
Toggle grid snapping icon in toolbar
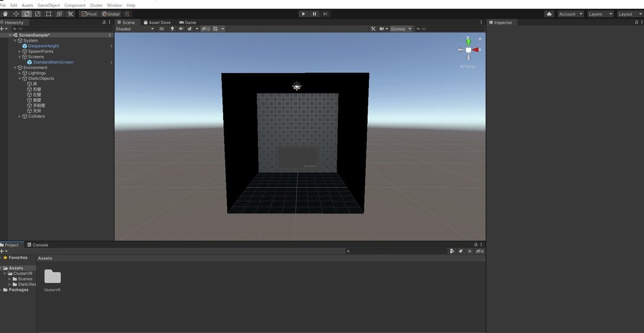[x=127, y=14]
